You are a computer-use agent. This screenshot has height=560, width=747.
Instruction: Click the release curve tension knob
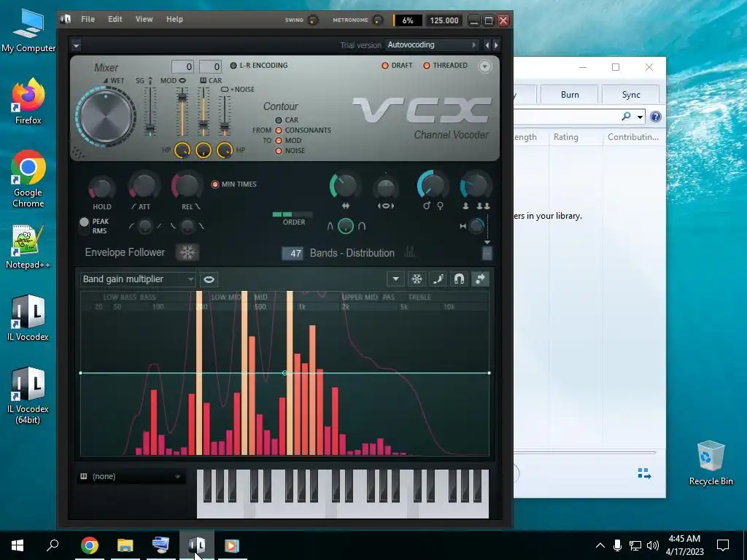[187, 226]
